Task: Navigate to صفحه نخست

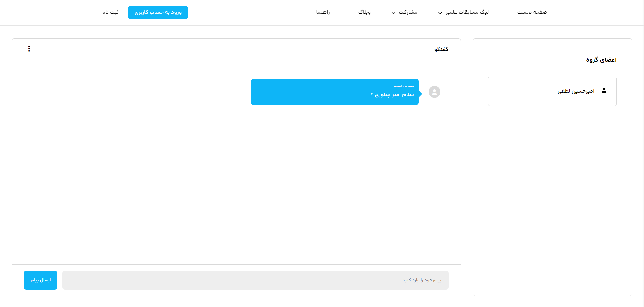Action: pos(532,12)
